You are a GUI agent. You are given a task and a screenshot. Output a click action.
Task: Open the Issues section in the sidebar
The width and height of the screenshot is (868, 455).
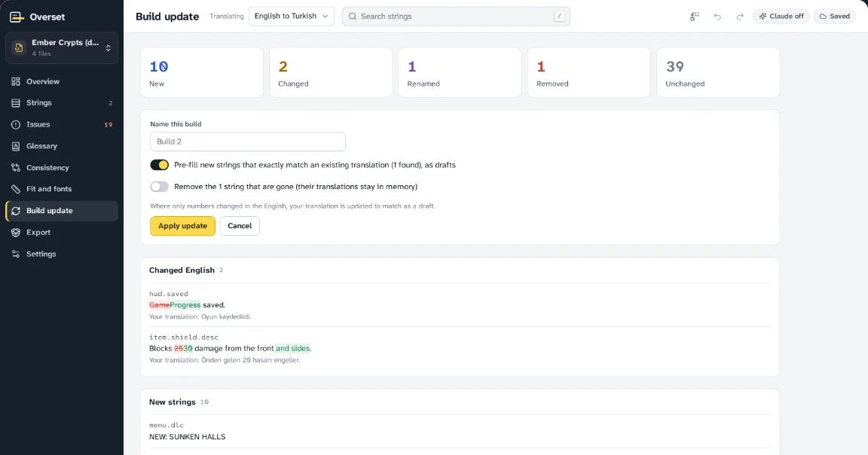pos(62,124)
